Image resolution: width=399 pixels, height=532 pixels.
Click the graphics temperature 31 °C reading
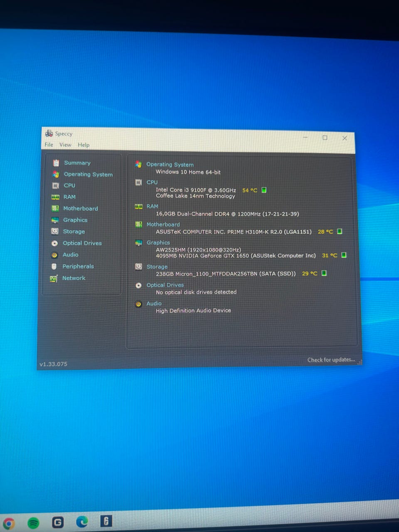[330, 255]
